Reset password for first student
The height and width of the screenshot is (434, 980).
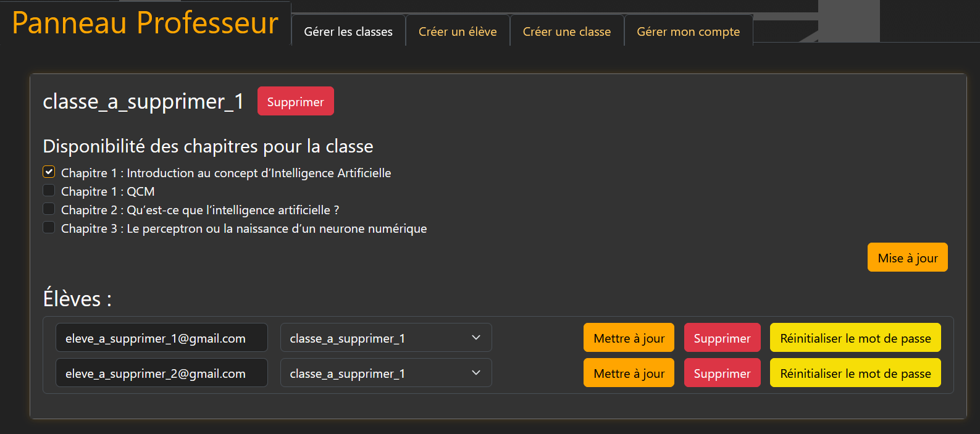[855, 338]
